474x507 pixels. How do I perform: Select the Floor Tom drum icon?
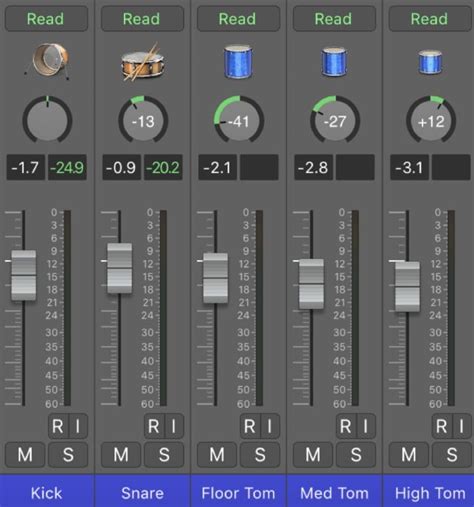(x=238, y=62)
